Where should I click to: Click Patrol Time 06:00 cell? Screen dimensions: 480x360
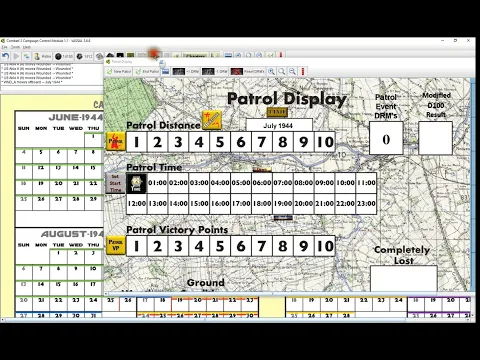coord(262,183)
